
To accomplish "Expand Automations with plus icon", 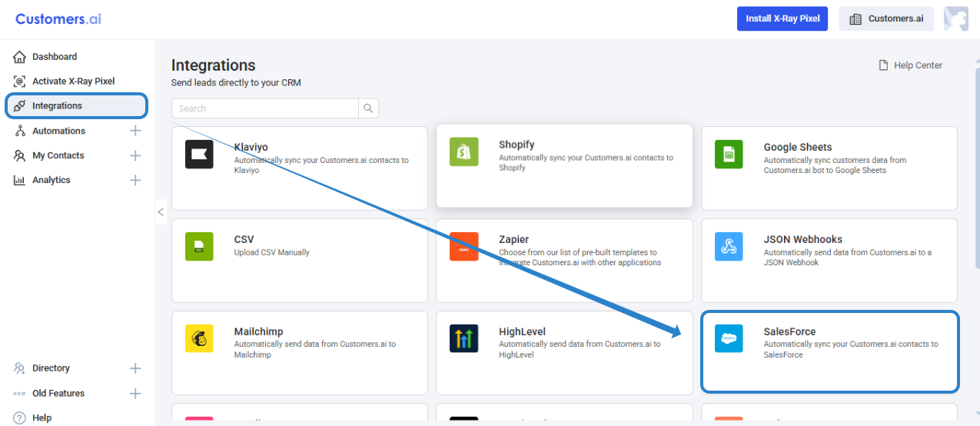I will pyautogui.click(x=135, y=131).
